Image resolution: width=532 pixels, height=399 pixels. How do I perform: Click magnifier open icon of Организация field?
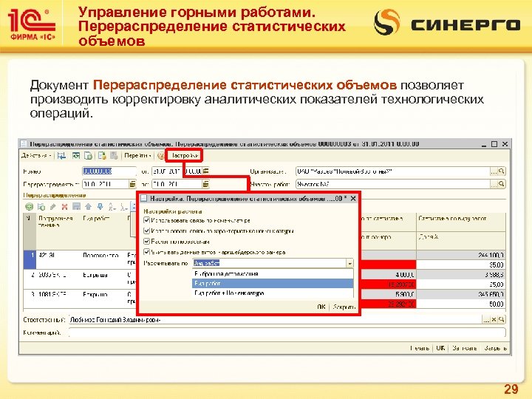pos(502,171)
